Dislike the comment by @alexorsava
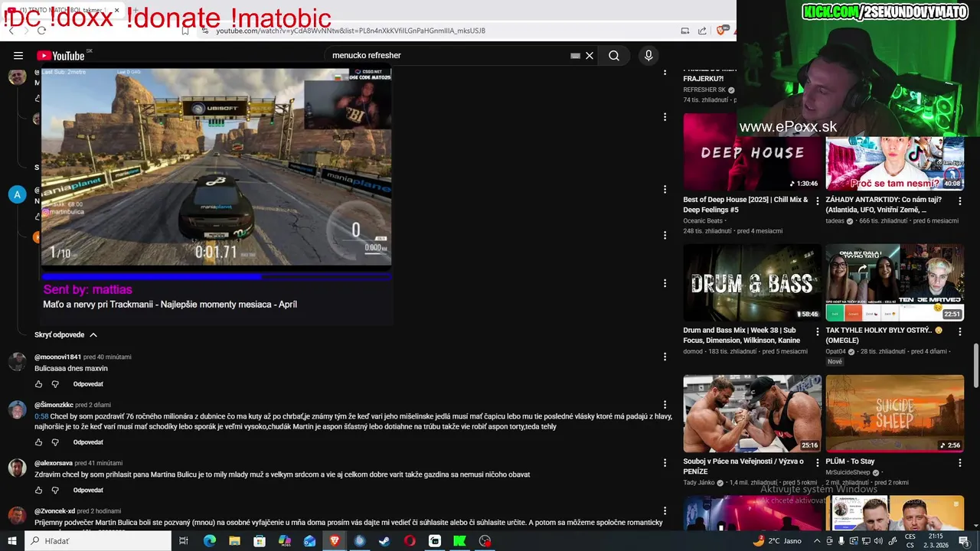 55,491
